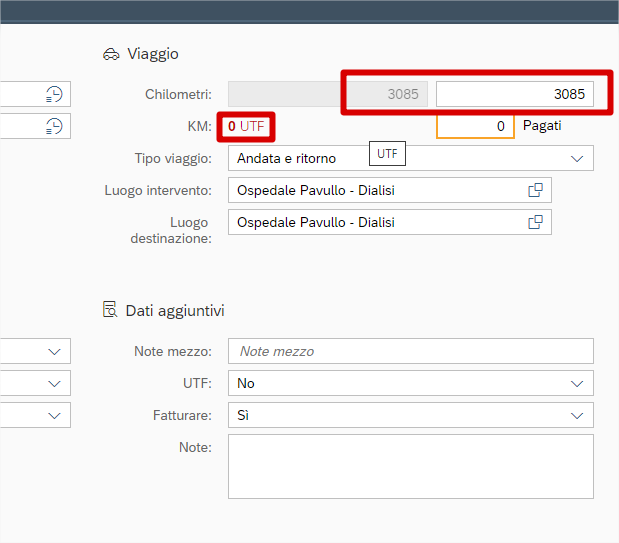Open value help for Luogo intervento
Viewport: 619px width, 543px height.
535,190
